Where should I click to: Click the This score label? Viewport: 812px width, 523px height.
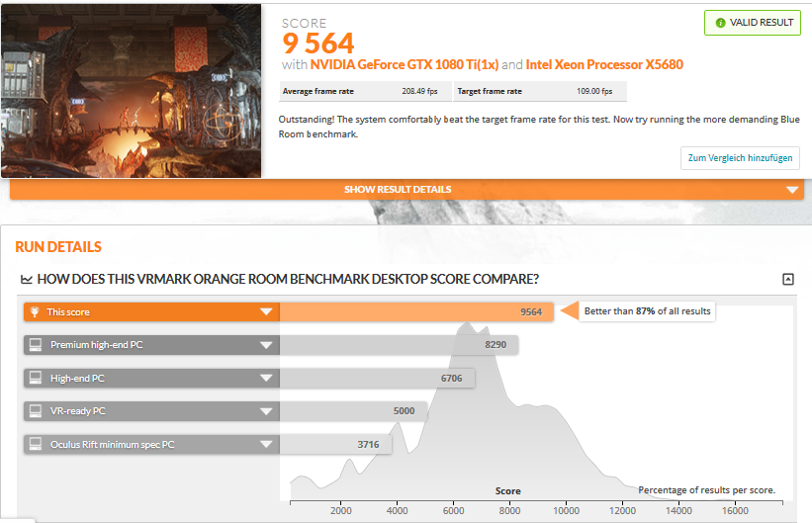[68, 312]
